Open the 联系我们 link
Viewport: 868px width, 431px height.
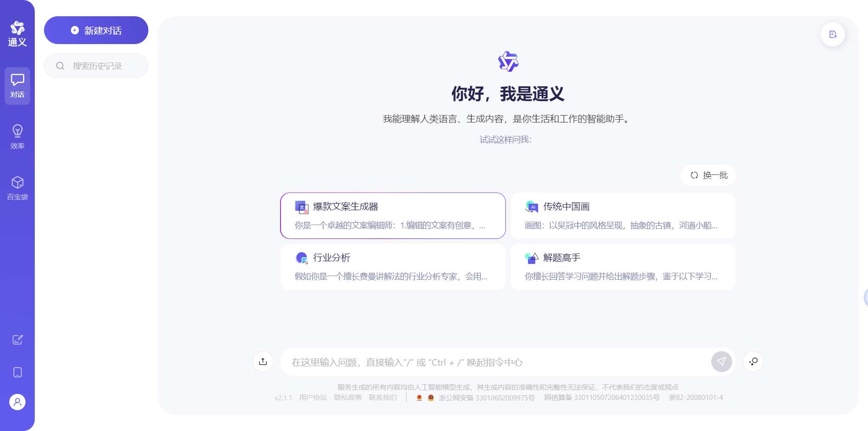383,398
